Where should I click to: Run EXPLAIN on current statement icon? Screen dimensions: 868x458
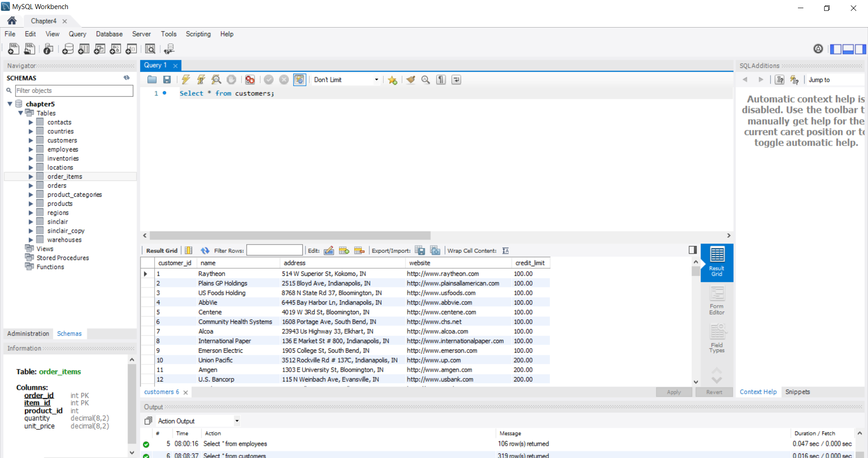pos(217,80)
